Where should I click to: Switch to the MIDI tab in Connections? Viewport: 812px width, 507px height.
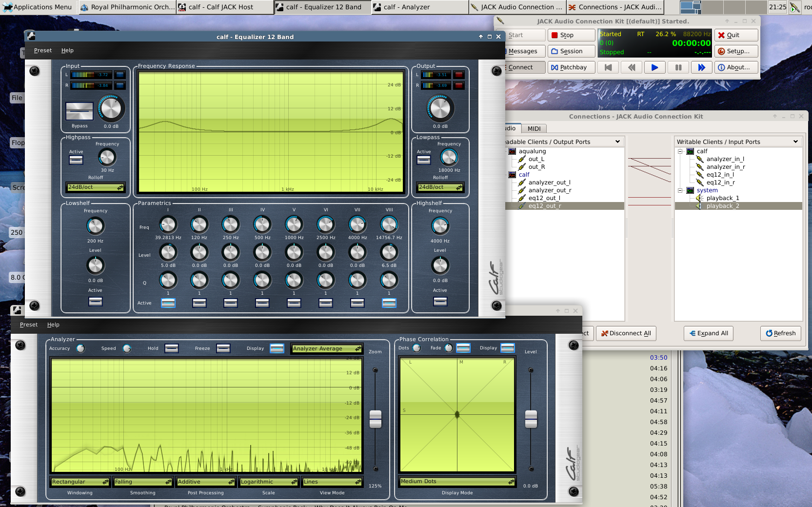534,128
